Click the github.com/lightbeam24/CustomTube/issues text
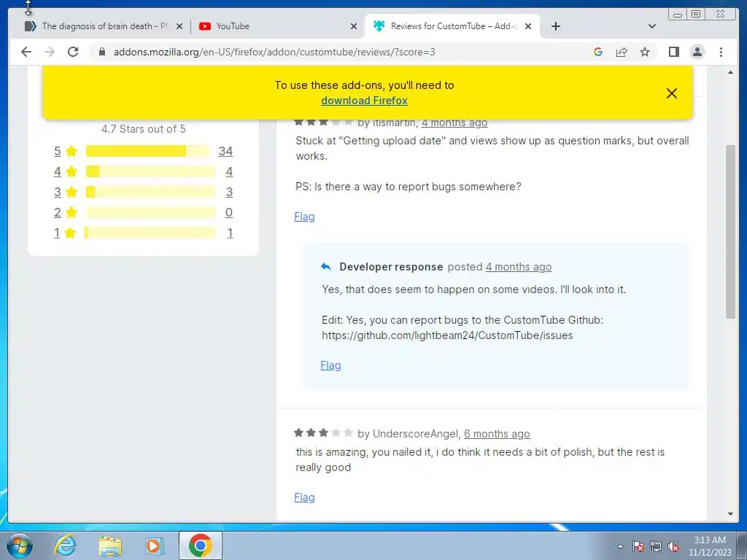The height and width of the screenshot is (560, 747). click(x=447, y=335)
